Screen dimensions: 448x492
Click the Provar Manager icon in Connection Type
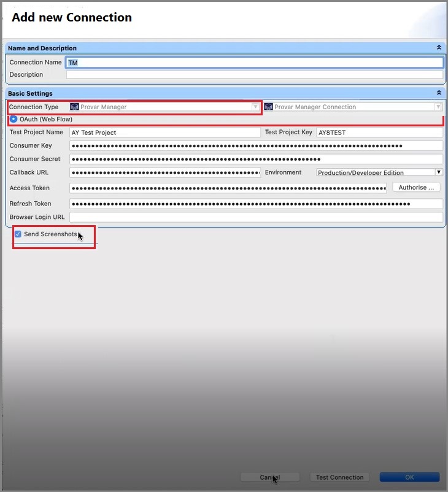[x=74, y=107]
